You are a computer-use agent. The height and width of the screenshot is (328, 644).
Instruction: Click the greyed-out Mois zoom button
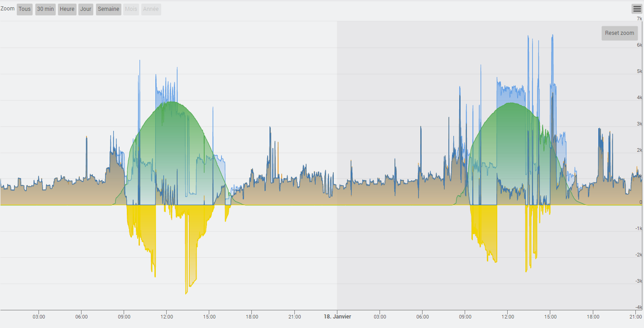pos(131,9)
